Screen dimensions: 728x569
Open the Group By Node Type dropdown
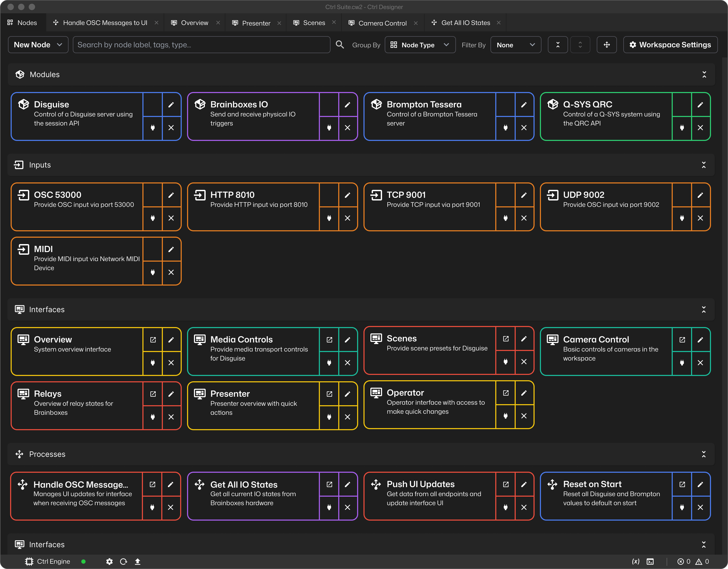point(420,45)
